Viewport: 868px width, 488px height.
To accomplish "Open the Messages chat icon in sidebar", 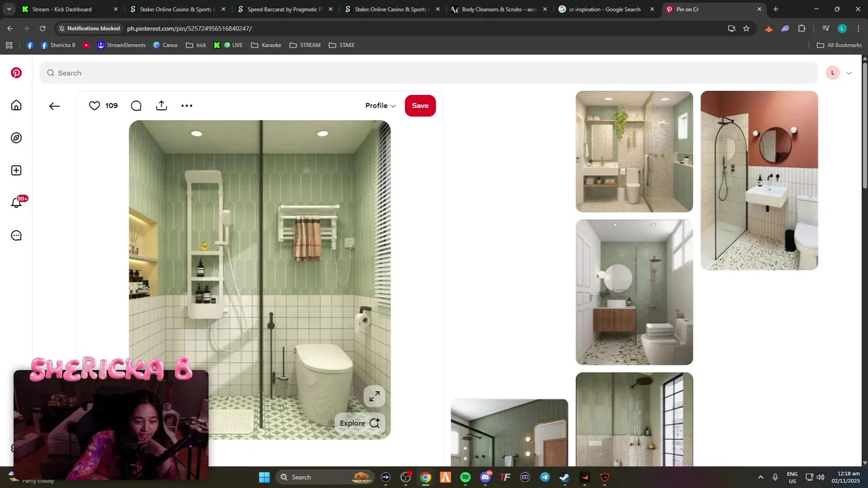I will pos(16,235).
